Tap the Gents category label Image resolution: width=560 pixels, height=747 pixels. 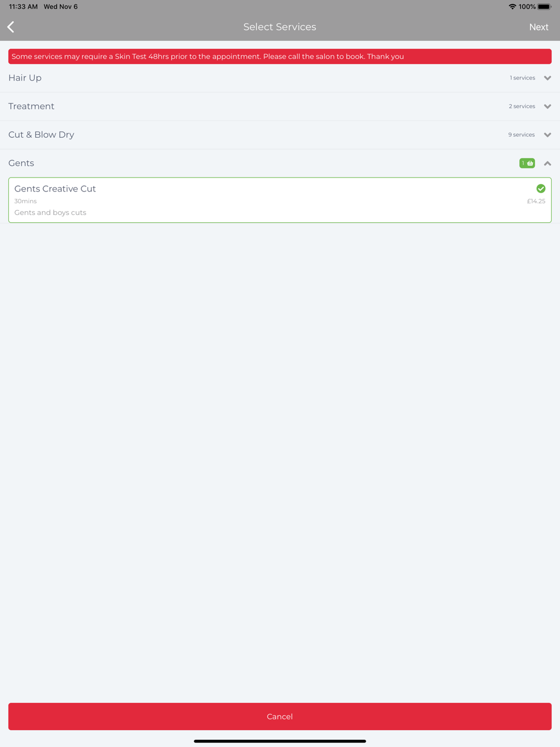(21, 163)
